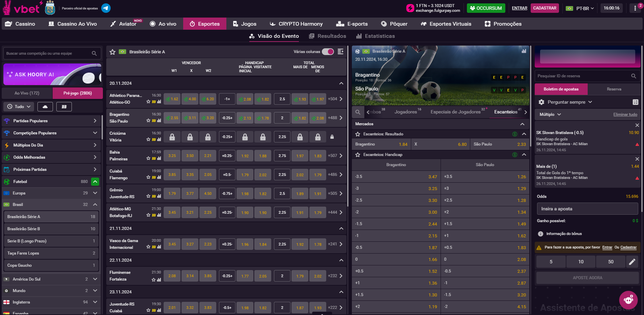The width and height of the screenshot is (644, 315).
Task: Switch to Resultados tab
Action: [328, 36]
